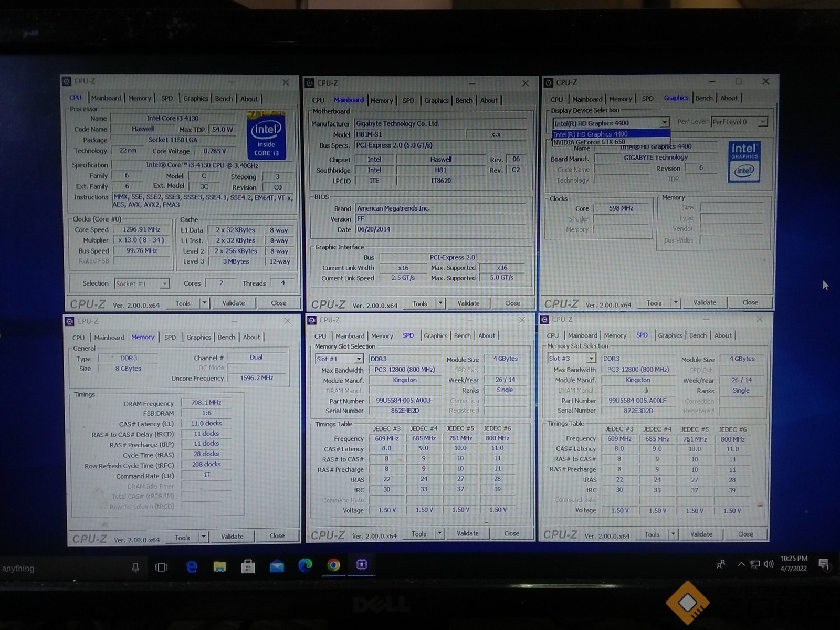Click the CPU-Z title icon of CPU window
Screen dimensions: 840x630
[x=67, y=81]
